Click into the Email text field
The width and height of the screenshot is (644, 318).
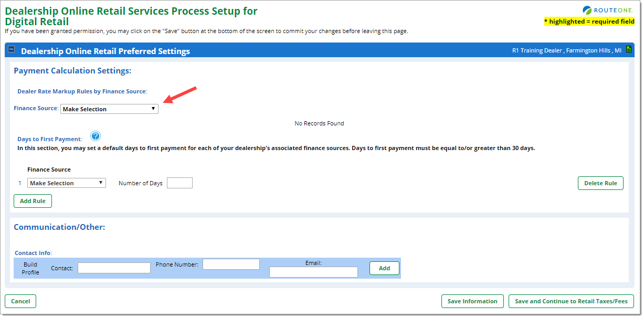point(313,272)
